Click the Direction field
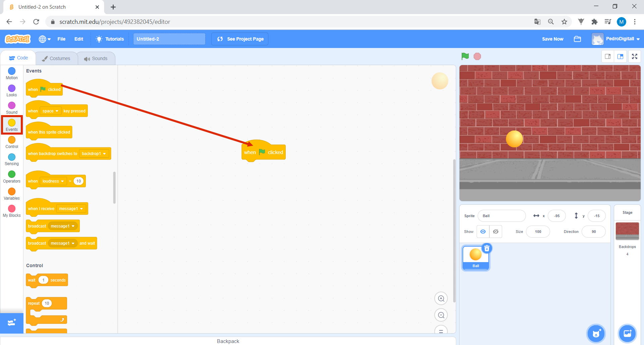644x345 pixels. [594, 232]
